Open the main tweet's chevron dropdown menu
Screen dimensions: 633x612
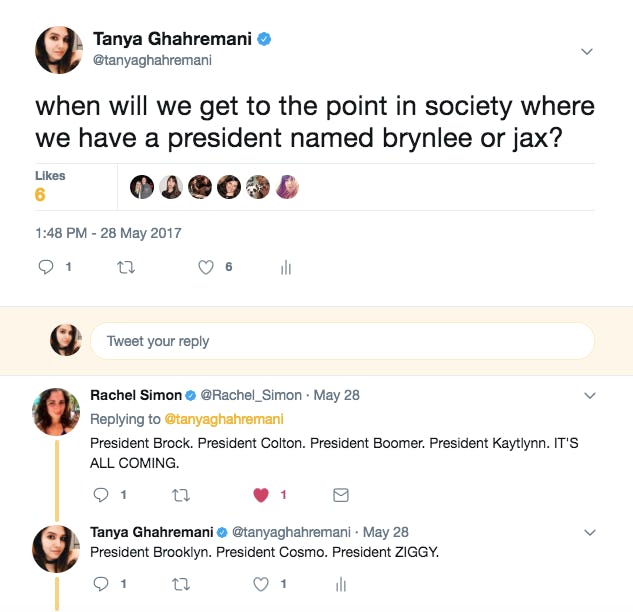(587, 51)
